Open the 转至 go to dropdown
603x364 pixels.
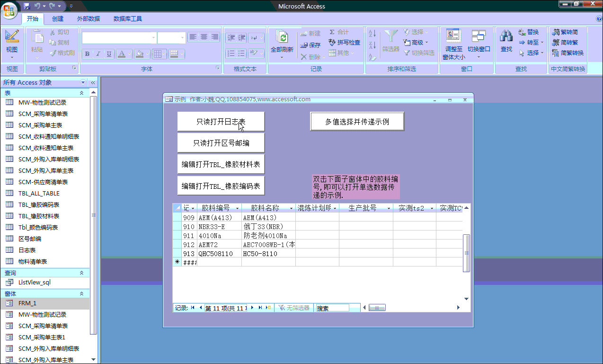(x=532, y=43)
